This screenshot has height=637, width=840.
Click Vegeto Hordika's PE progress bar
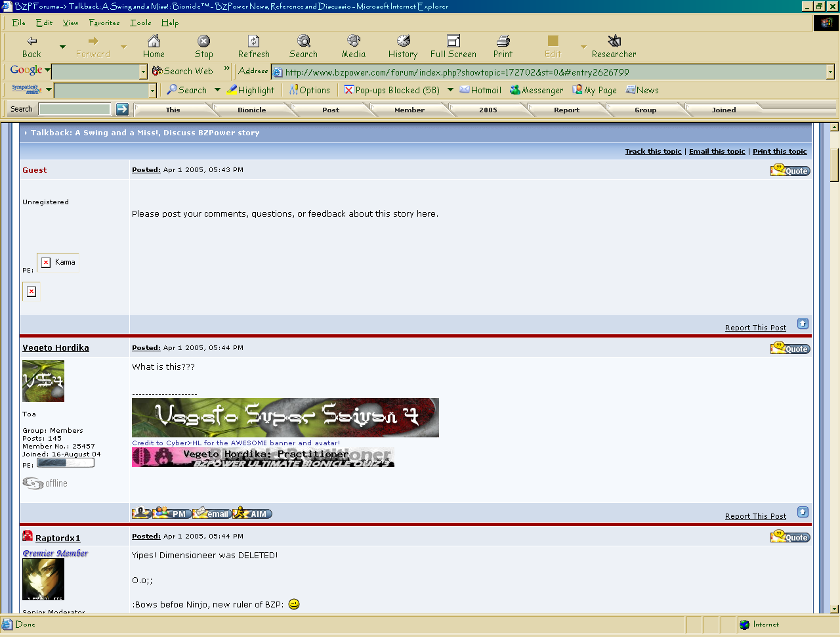(66, 463)
